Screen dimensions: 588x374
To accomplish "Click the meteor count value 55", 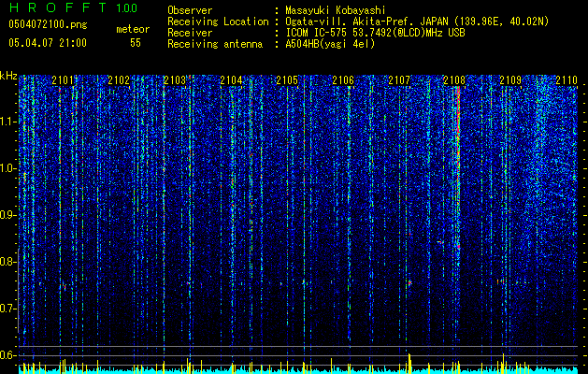I will point(136,43).
